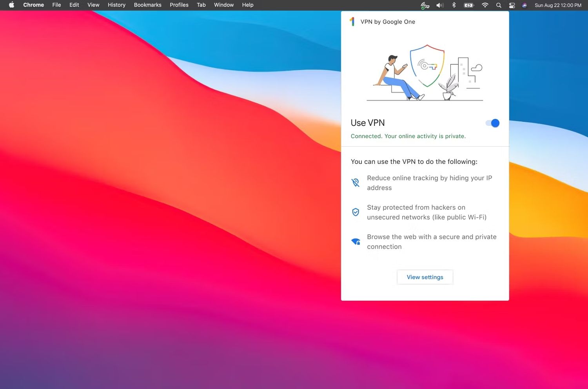Launch Siri from the menu bar
588x389 pixels.
tap(524, 5)
